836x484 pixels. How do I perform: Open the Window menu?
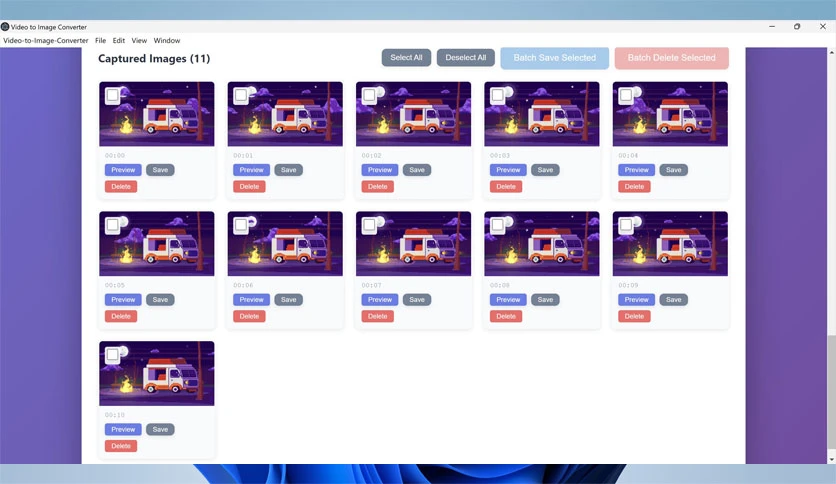point(167,41)
